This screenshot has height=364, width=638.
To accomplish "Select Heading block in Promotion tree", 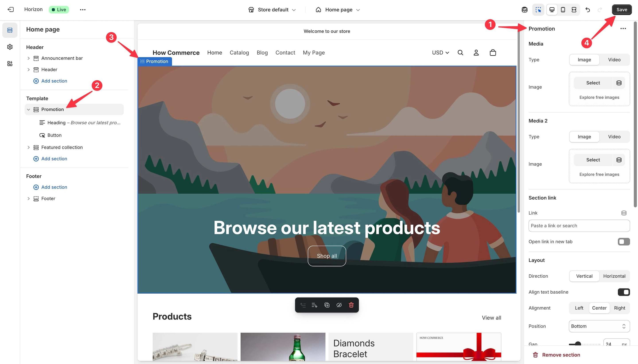I will [x=80, y=123].
